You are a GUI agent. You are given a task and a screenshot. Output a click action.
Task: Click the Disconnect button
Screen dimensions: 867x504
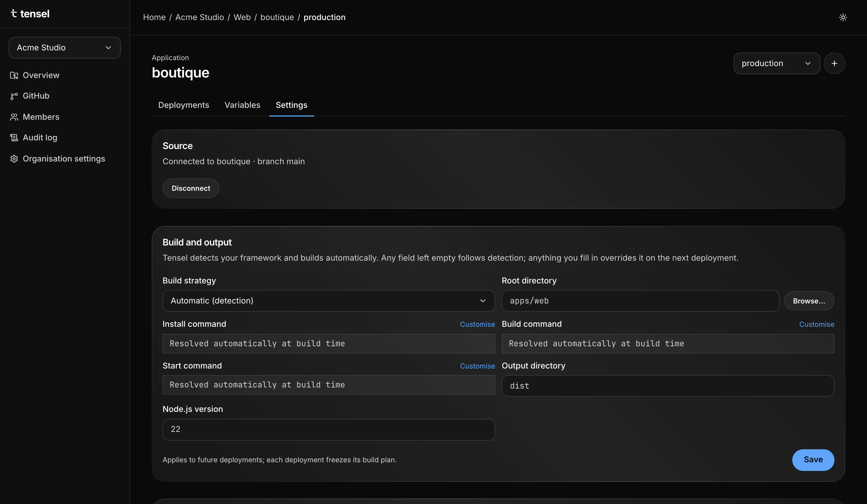(190, 188)
